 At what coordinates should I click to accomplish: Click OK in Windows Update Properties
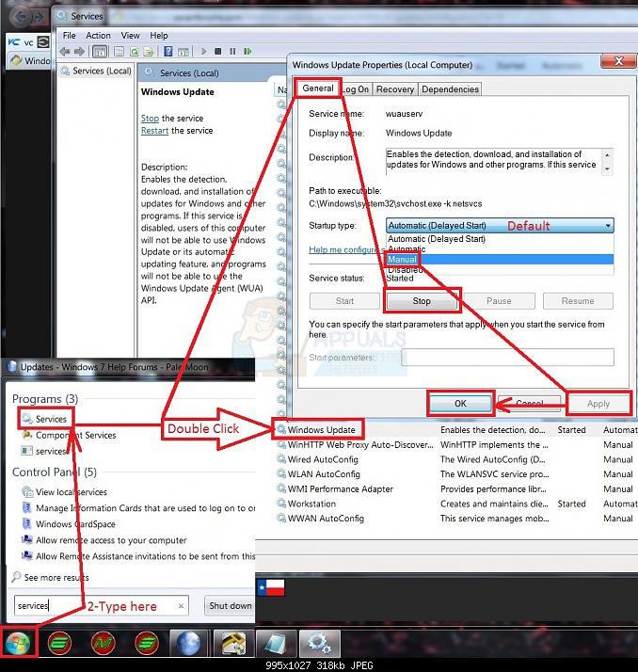point(460,403)
